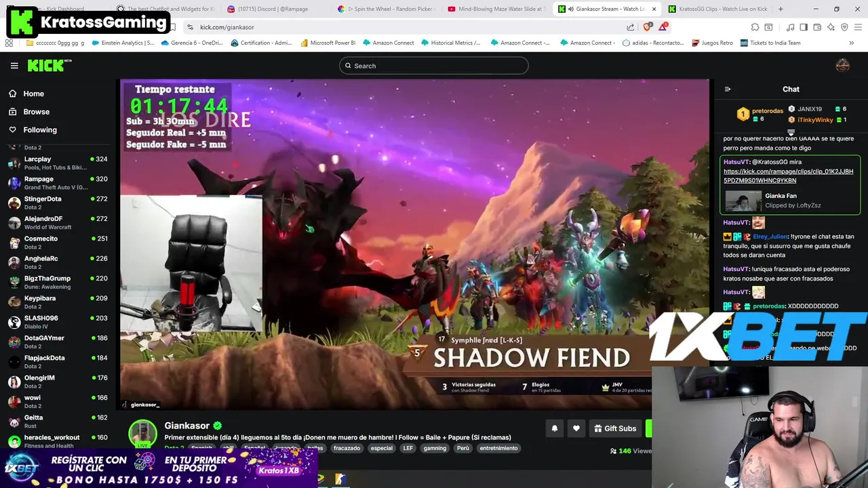
Task: Click the gamning stream tag
Action: tap(435, 448)
